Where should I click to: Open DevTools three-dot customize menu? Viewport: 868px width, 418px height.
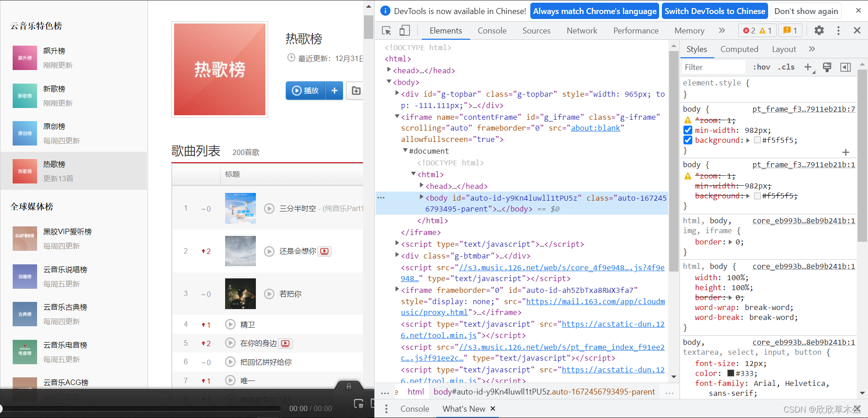click(838, 30)
